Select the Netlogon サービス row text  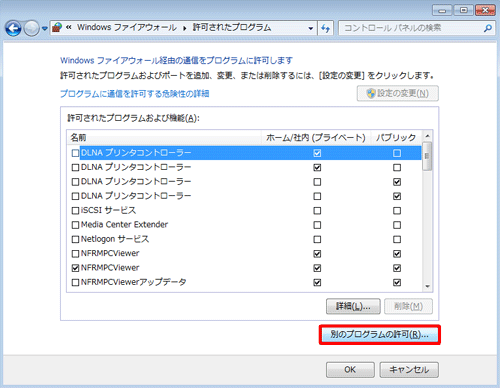[x=115, y=239]
